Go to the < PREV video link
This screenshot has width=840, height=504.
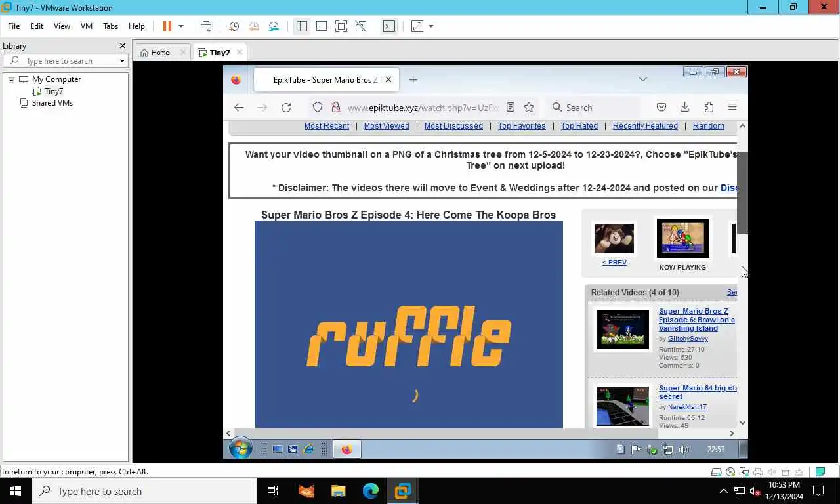click(614, 262)
